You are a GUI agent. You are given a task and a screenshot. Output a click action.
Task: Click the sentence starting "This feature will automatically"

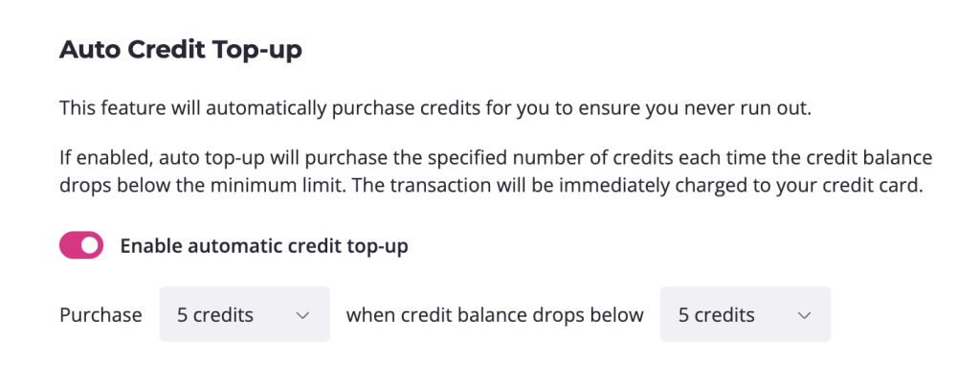[435, 108]
